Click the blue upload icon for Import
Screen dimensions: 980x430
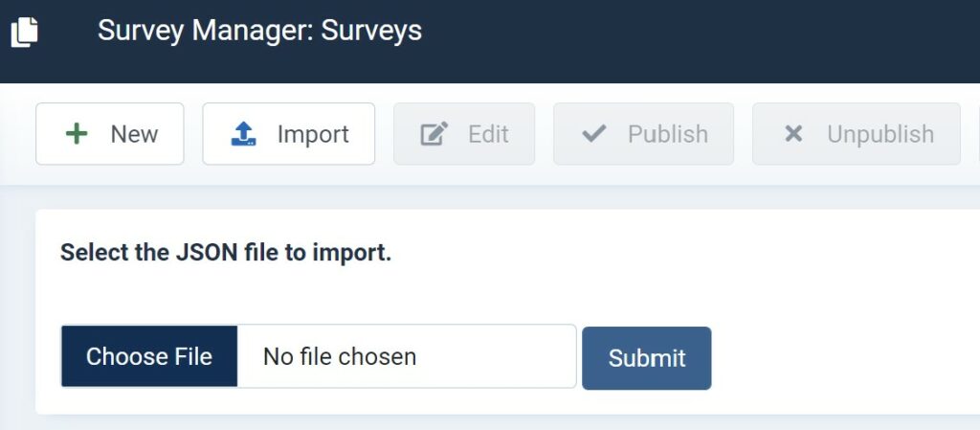pyautogui.click(x=243, y=134)
